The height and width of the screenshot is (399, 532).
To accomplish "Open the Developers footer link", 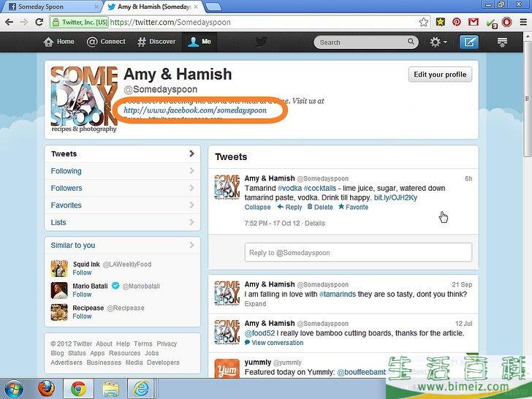I will point(163,362).
